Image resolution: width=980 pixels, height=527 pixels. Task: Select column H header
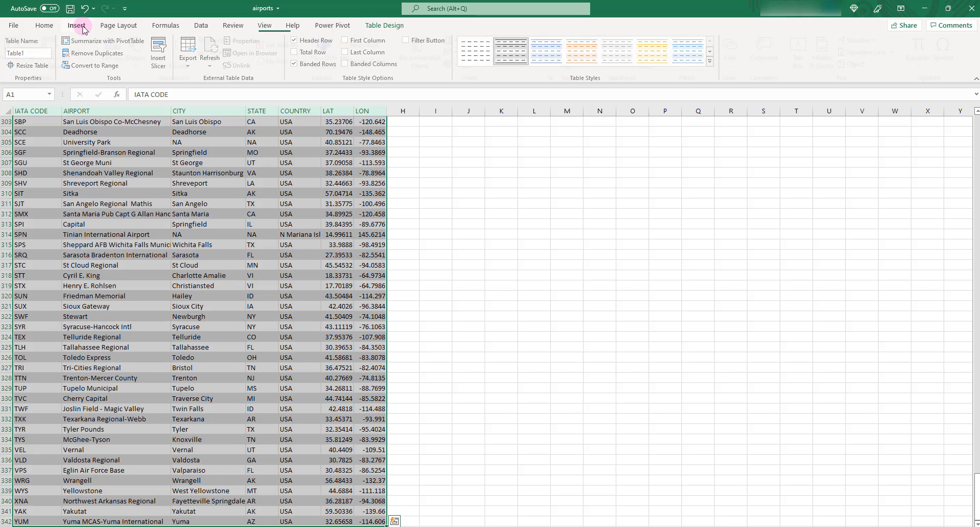coord(403,111)
